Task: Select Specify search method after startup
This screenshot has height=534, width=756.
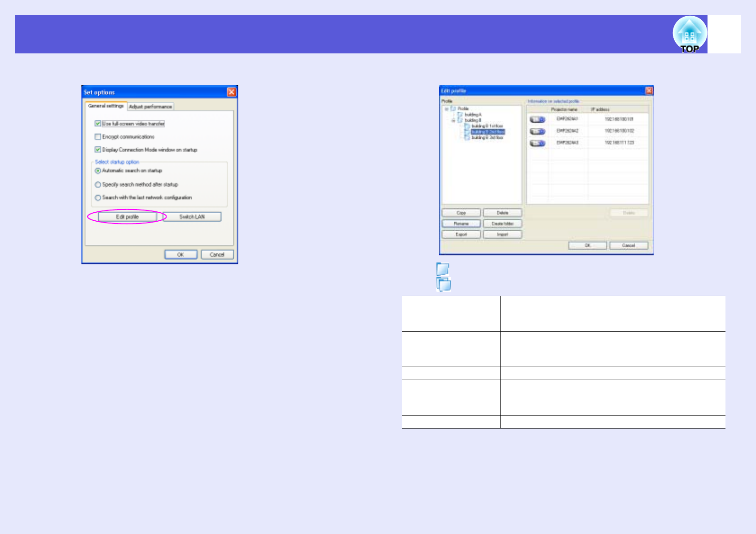Action: pos(97,184)
